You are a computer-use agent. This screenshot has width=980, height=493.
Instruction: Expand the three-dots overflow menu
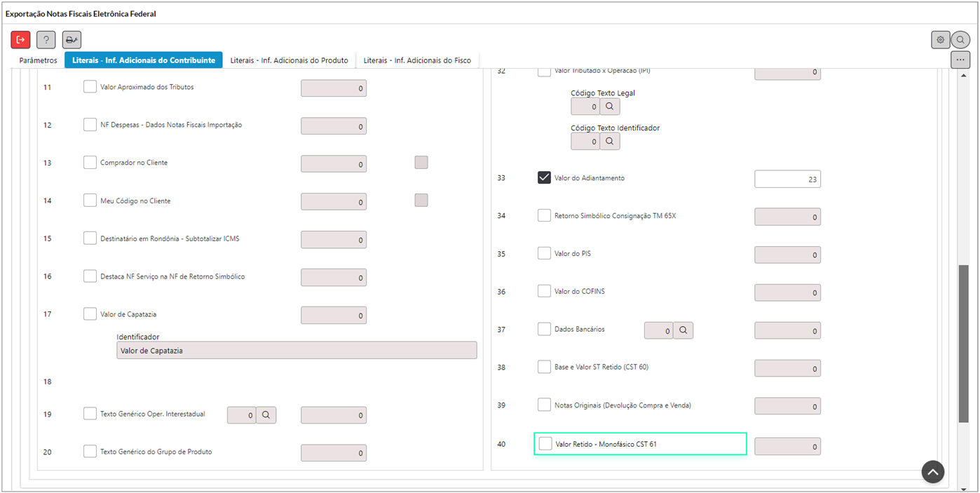click(960, 60)
